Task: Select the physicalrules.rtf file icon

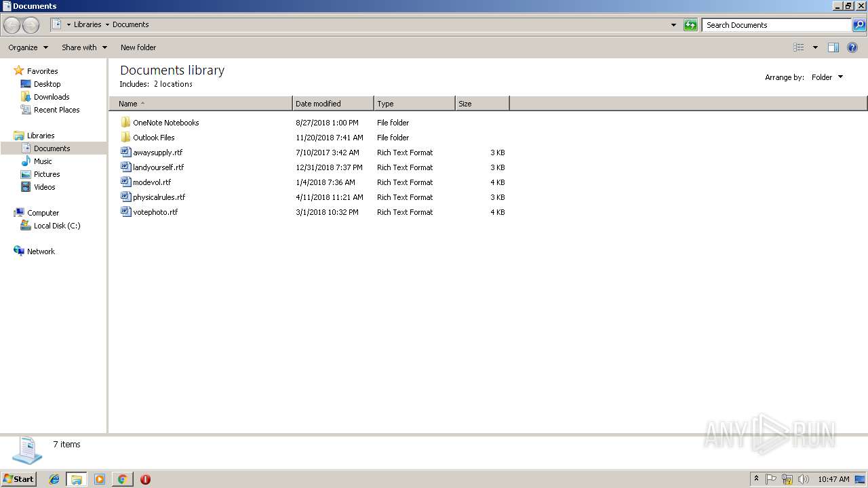Action: click(125, 197)
